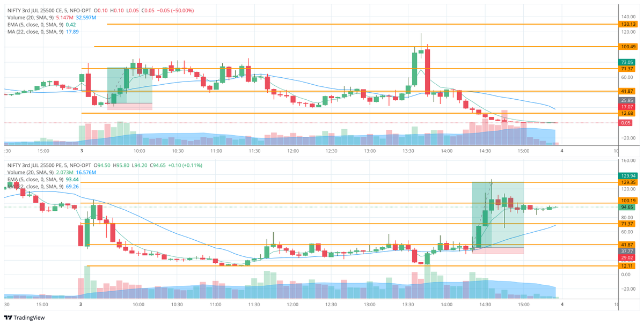Select the 41.87 line label on the CE chart
This screenshot has width=644, height=325.
pos(626,91)
